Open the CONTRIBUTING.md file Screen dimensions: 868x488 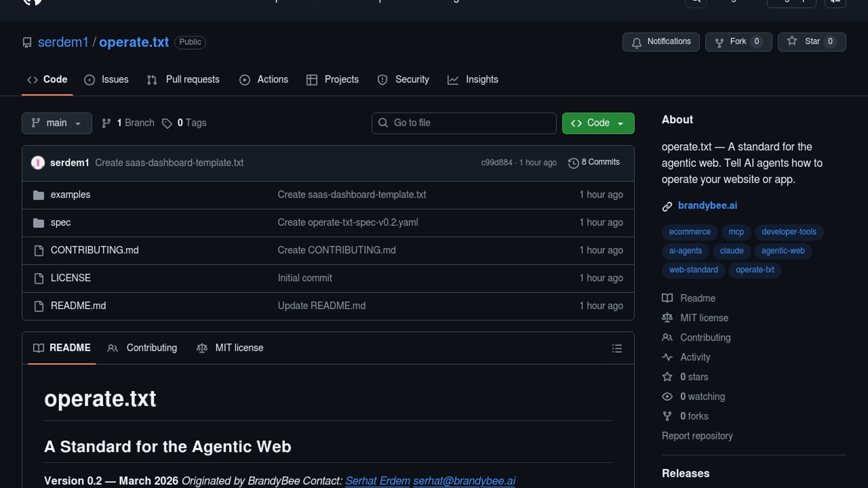(x=94, y=250)
